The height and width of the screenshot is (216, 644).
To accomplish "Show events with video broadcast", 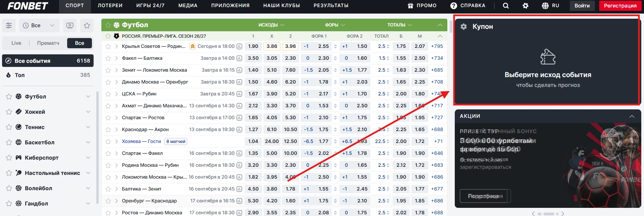I will coord(70,25).
